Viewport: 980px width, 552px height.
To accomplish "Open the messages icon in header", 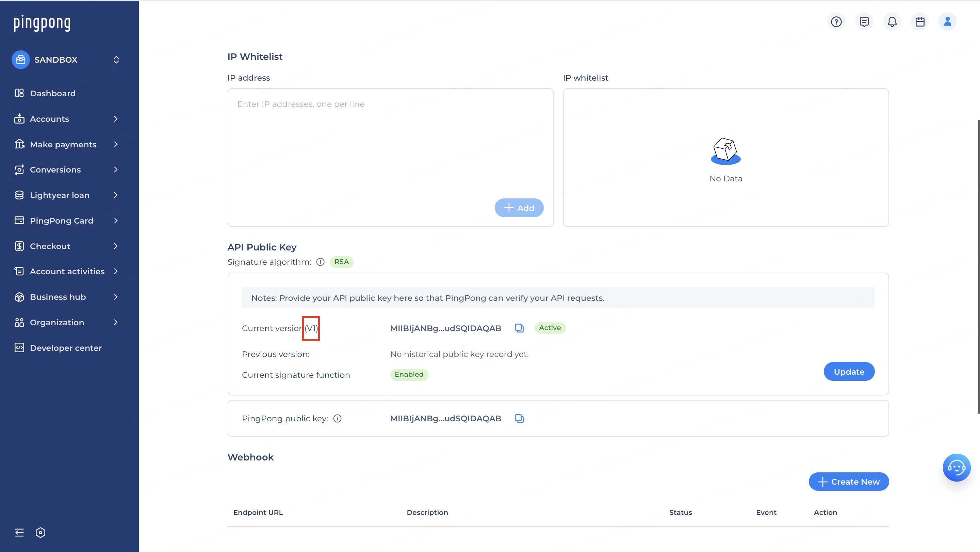I will (x=864, y=22).
